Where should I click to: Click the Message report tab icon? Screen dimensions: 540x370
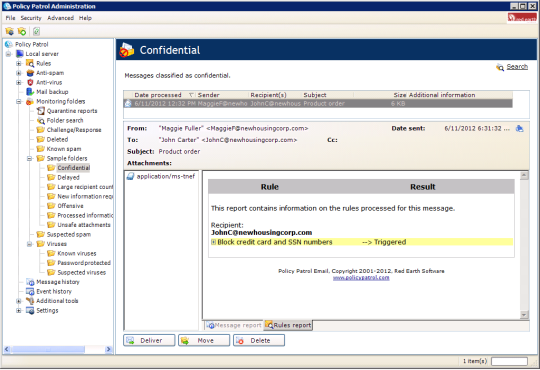[x=210, y=325]
